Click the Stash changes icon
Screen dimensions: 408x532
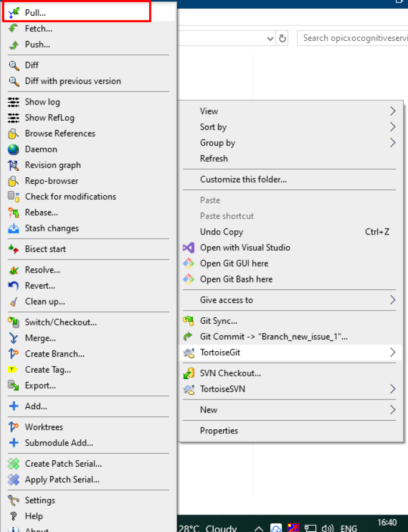(13, 228)
